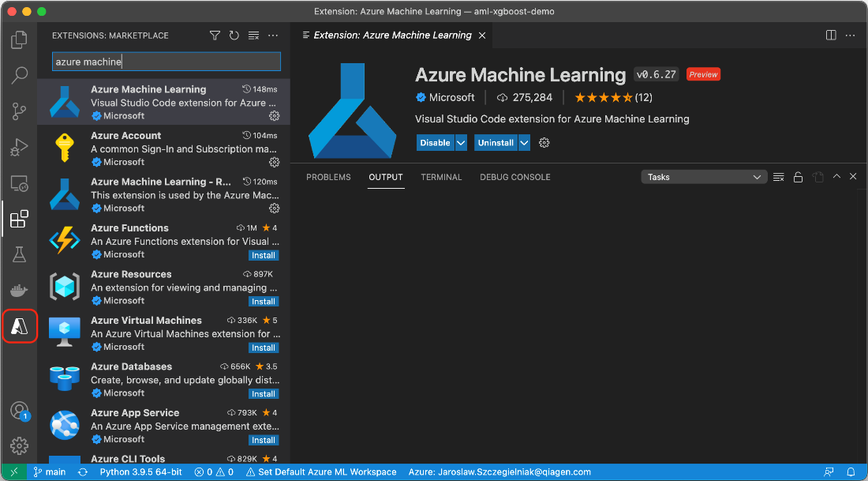This screenshot has height=481, width=868.
Task: Select Python 3.9.5 64-bit interpreter
Action: pyautogui.click(x=140, y=472)
